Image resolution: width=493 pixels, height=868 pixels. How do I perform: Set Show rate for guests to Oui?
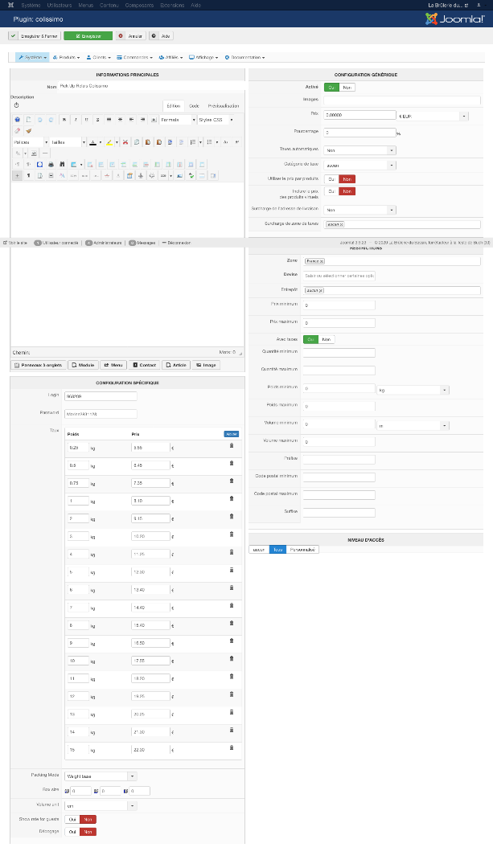(x=72, y=819)
